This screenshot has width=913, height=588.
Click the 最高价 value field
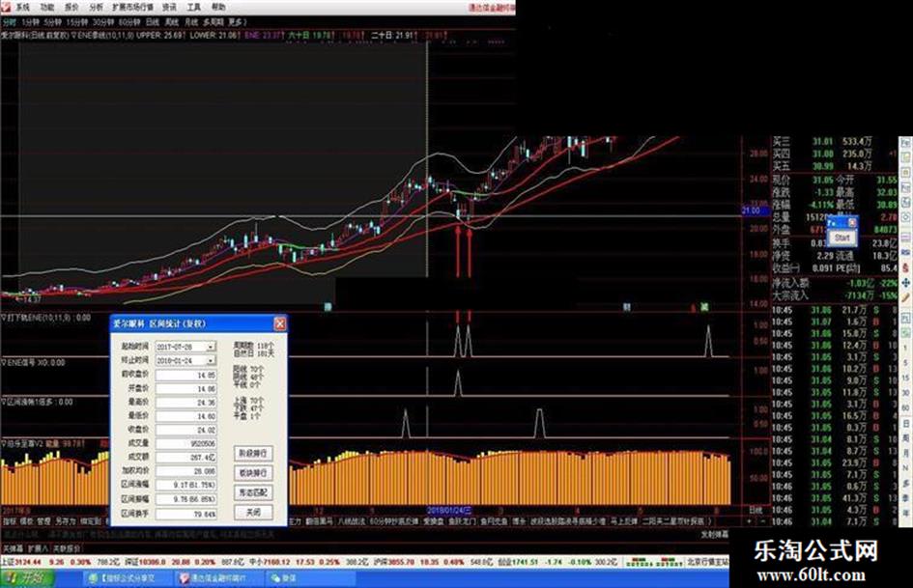185,403
